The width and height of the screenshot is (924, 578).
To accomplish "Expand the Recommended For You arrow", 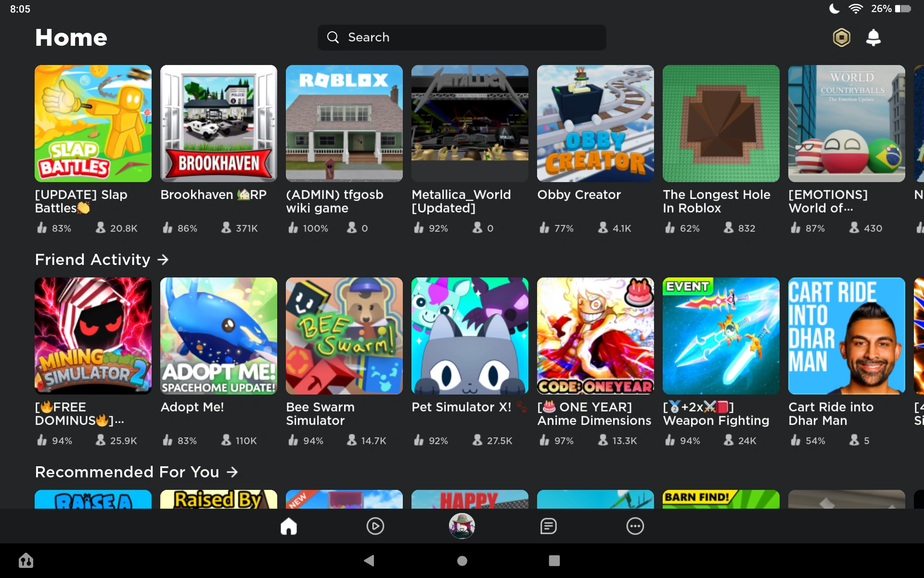I will tap(233, 472).
